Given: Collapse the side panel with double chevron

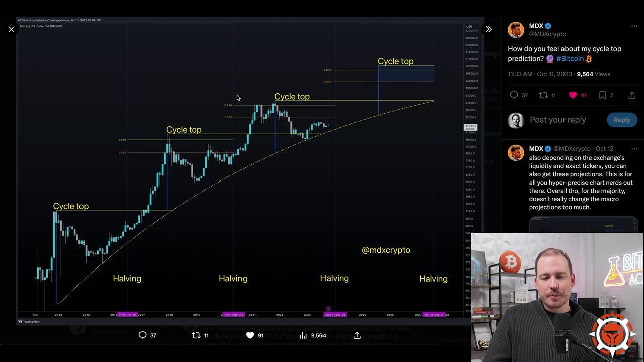Looking at the screenshot, I should (488, 29).
